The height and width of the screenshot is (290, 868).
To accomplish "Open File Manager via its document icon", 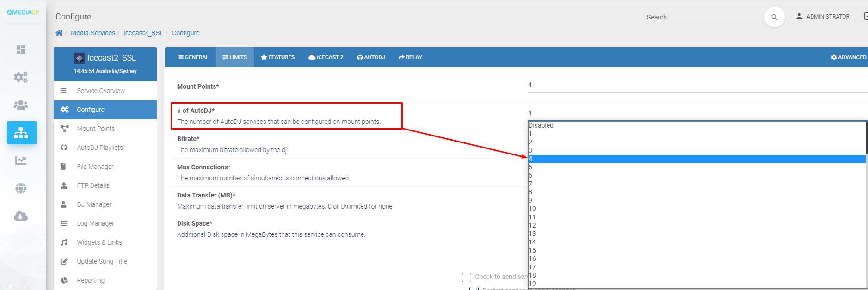I will click(x=63, y=167).
